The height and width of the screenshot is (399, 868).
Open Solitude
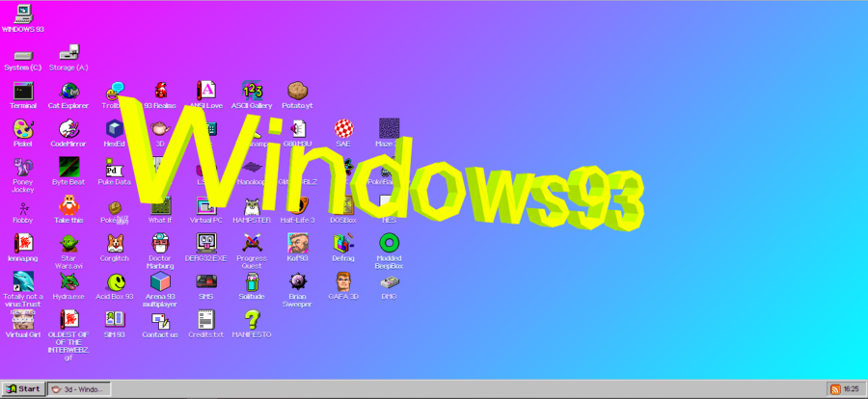click(252, 281)
